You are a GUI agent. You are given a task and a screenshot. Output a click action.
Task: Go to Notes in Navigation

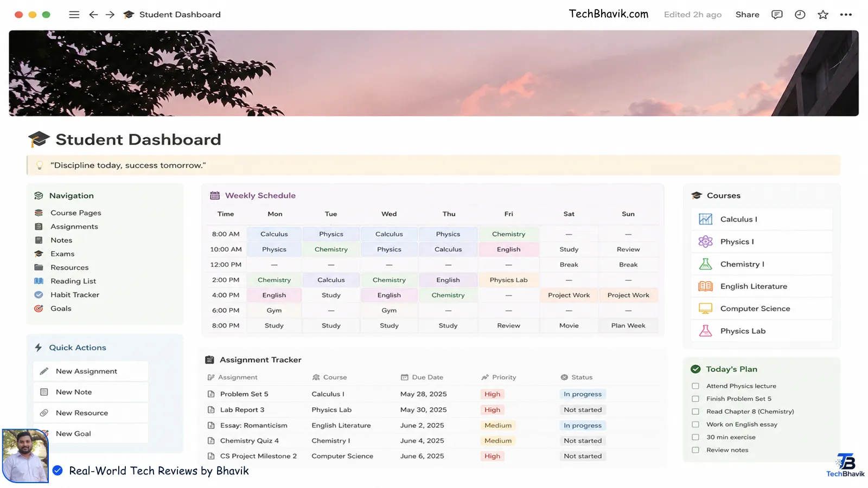point(61,240)
